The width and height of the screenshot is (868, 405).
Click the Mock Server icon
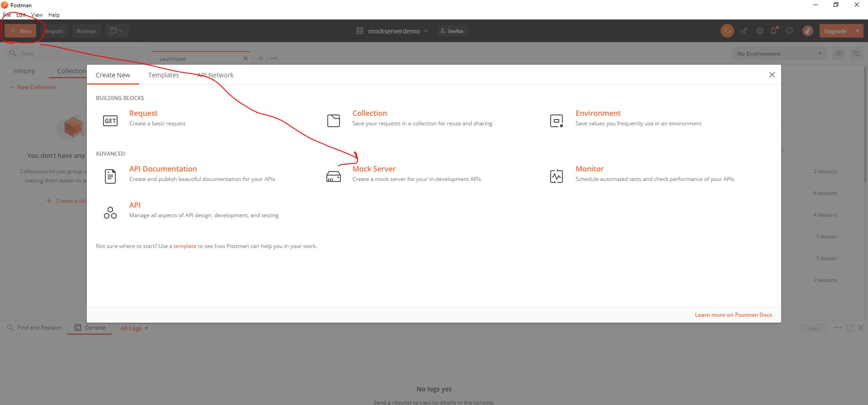[334, 176]
